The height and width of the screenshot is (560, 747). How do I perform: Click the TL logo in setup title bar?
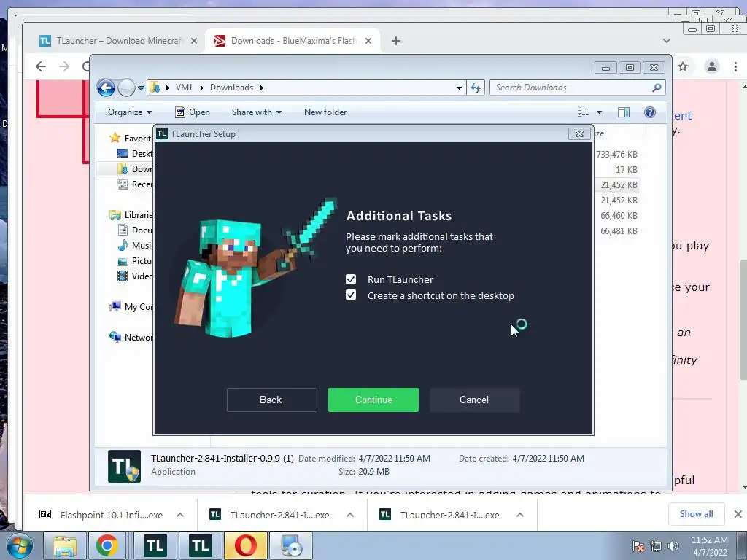162,134
